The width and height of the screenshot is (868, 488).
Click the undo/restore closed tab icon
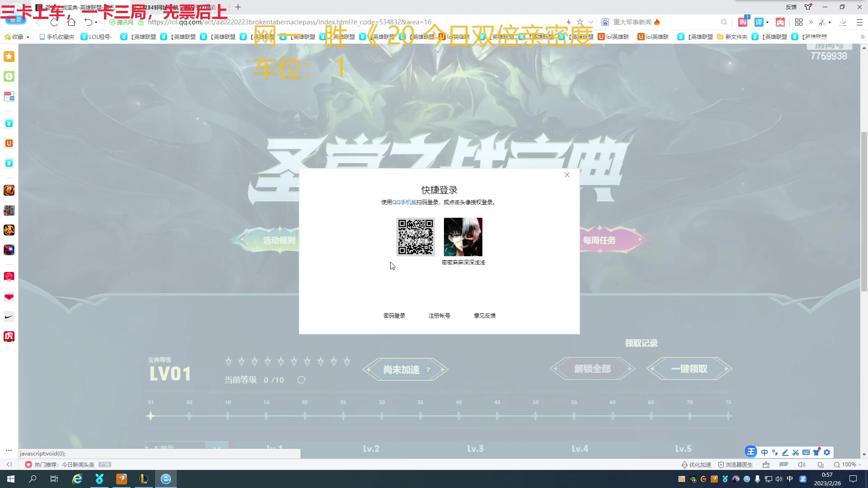[88, 22]
